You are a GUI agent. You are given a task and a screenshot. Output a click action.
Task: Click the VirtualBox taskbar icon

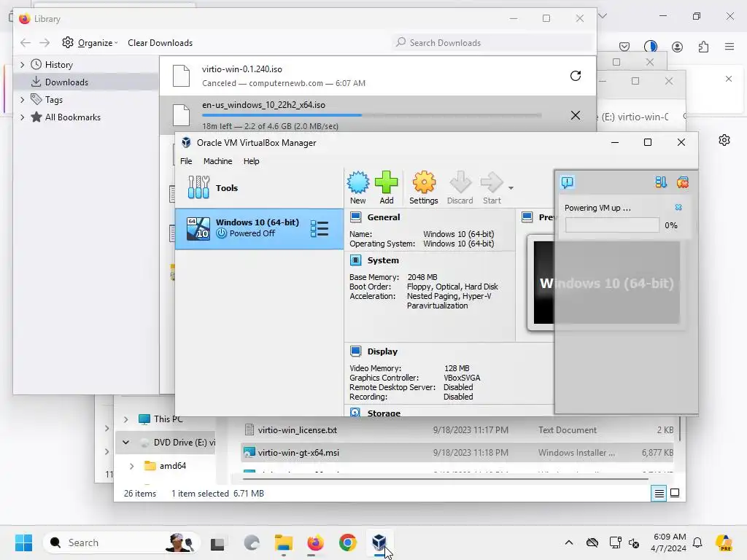[379, 542]
